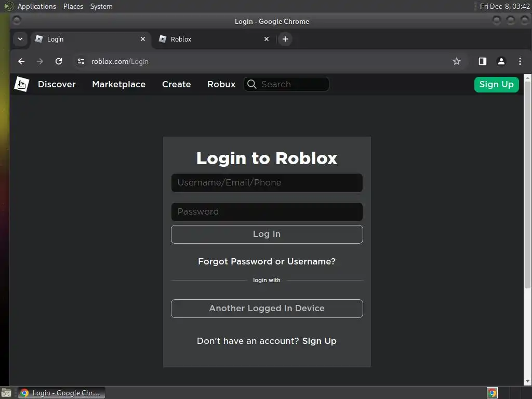Screen dimensions: 532x399
Task: Click scrollbar up arrow
Action: [x=527, y=78]
